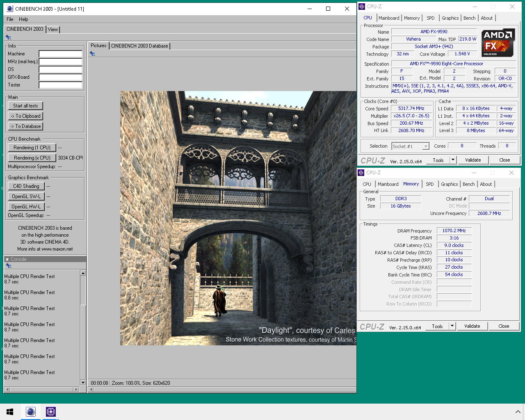525x420 pixels.
Task: Click To Database button
Action: tap(25, 126)
